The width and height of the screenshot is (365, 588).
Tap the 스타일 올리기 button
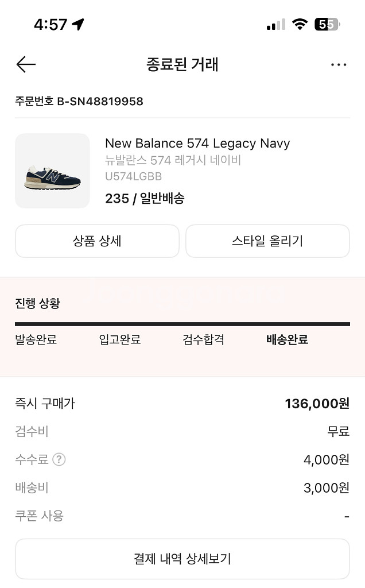point(267,241)
